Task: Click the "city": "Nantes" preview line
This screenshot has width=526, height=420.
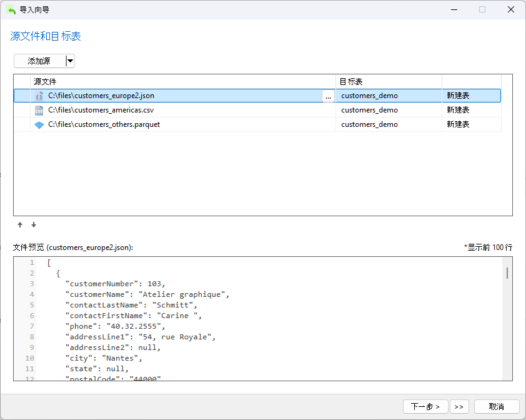Action: [x=104, y=359]
